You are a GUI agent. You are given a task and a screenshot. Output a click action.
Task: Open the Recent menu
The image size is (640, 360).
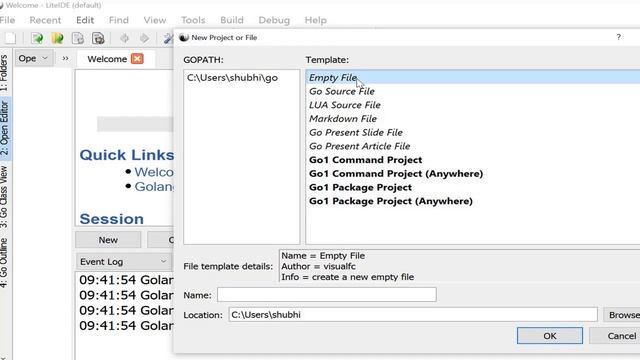[45, 20]
